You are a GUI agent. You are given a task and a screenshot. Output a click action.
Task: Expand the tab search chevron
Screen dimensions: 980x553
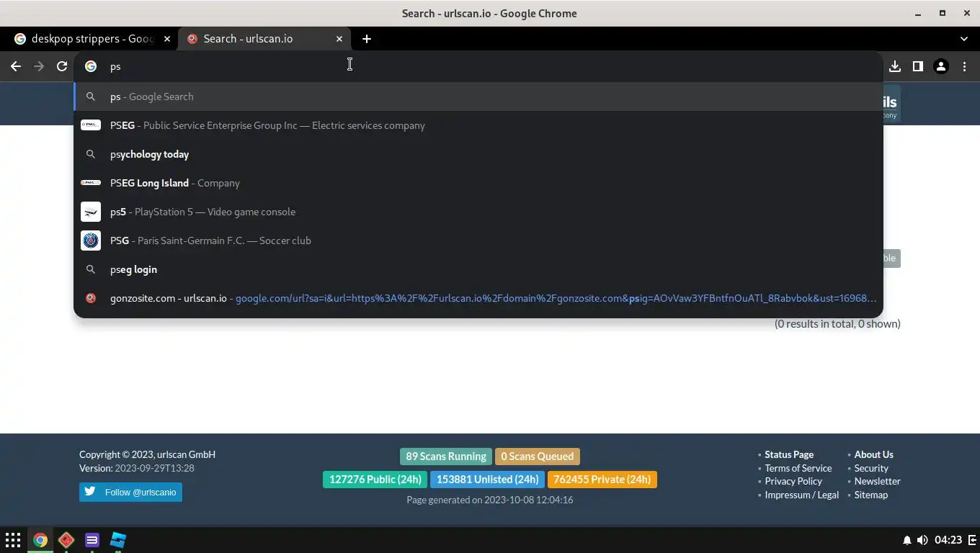click(964, 39)
